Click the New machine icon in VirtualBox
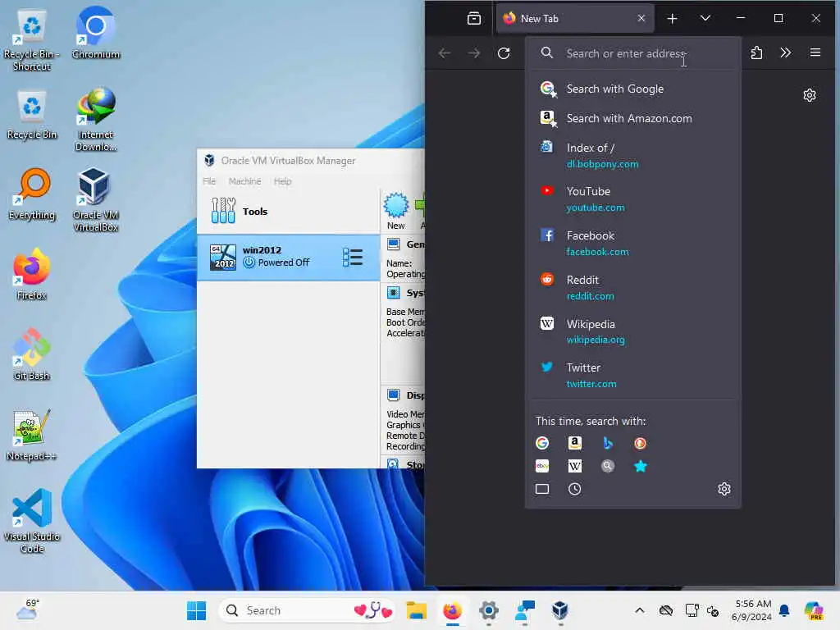Screen dimensions: 840x630 (x=396, y=212)
